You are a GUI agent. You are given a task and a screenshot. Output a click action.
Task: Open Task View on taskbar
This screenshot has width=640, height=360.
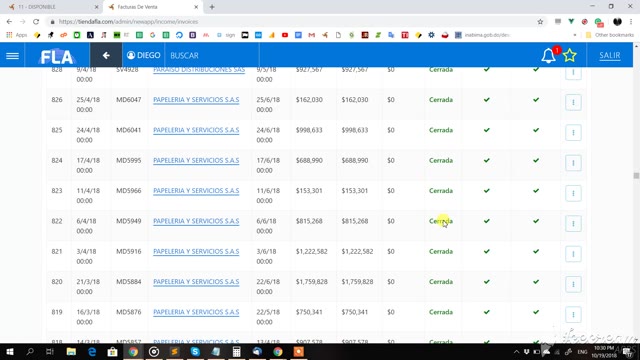(50, 351)
